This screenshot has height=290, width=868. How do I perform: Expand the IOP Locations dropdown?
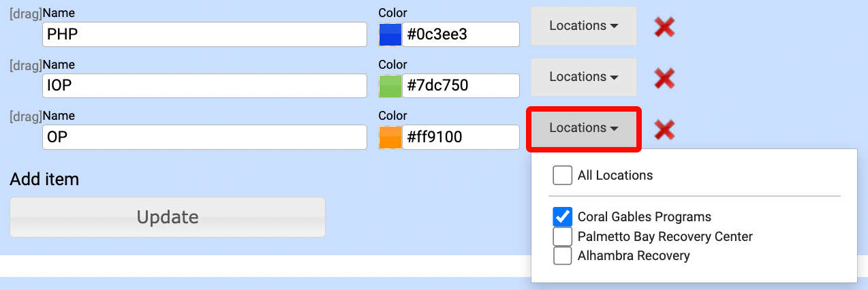click(x=584, y=77)
